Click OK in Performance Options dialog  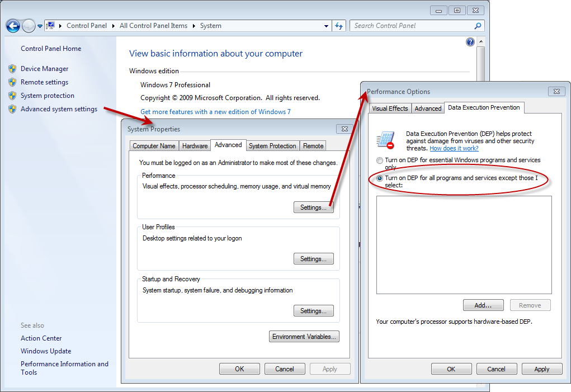451,369
